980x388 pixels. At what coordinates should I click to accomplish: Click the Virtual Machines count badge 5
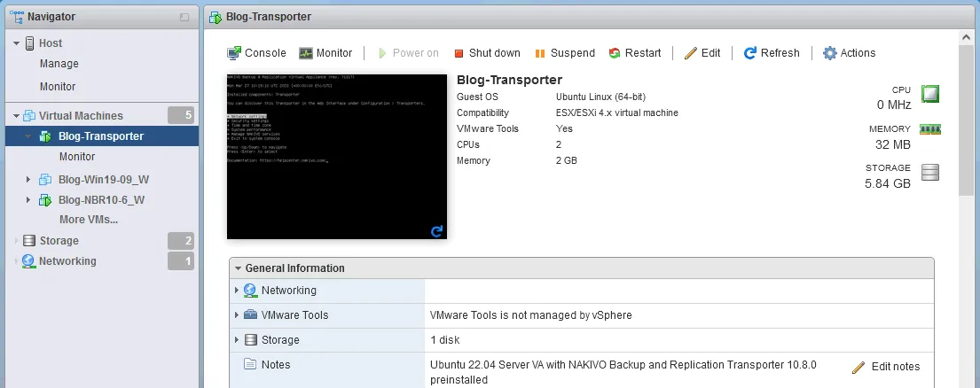181,115
